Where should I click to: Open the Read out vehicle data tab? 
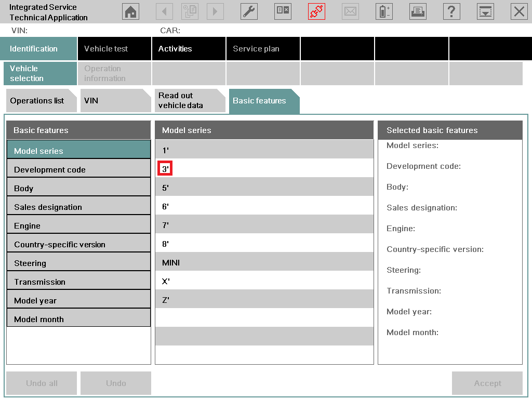tap(190, 101)
